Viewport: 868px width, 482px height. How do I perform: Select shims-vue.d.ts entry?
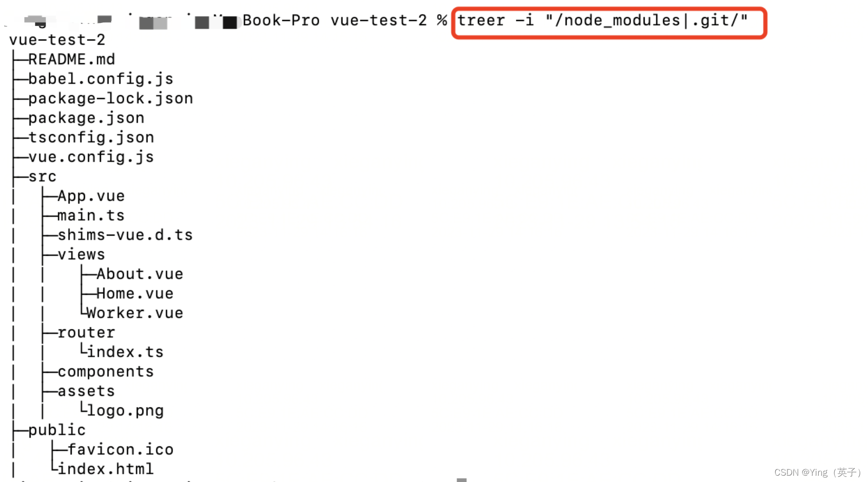click(125, 235)
